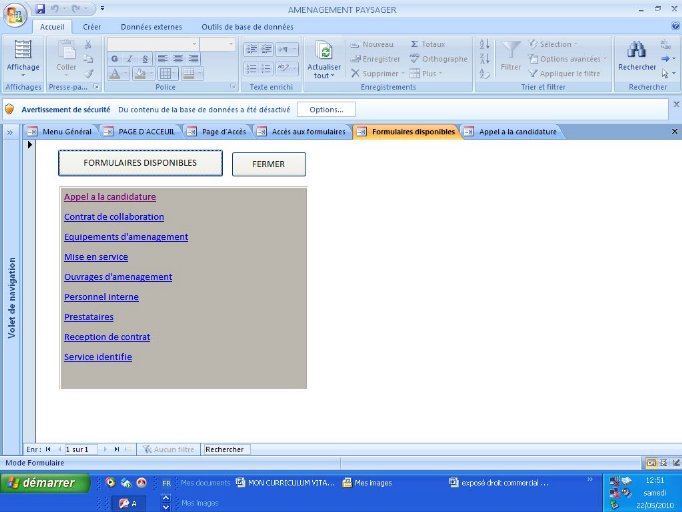Click the Rechercher binoculars icon

point(636,52)
